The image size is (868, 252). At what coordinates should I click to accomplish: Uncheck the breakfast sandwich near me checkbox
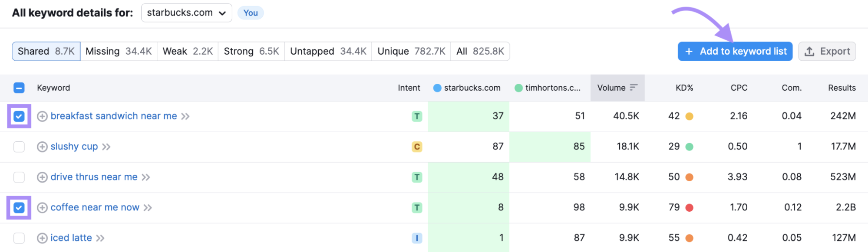coord(19,116)
